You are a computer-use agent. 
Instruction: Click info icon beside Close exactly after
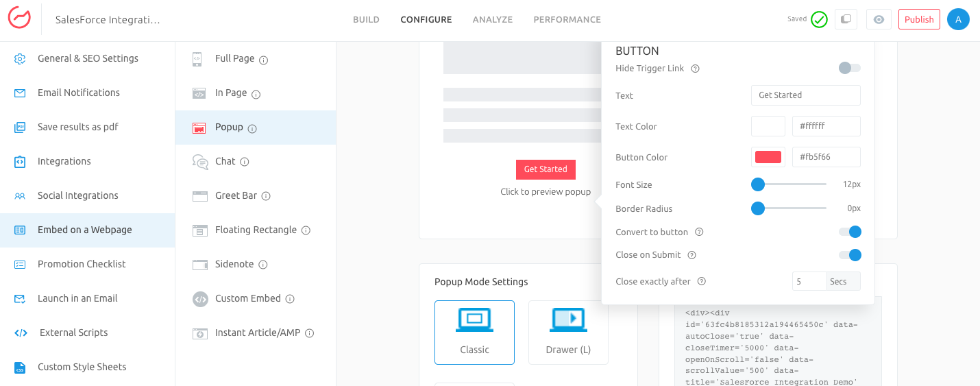[701, 281]
